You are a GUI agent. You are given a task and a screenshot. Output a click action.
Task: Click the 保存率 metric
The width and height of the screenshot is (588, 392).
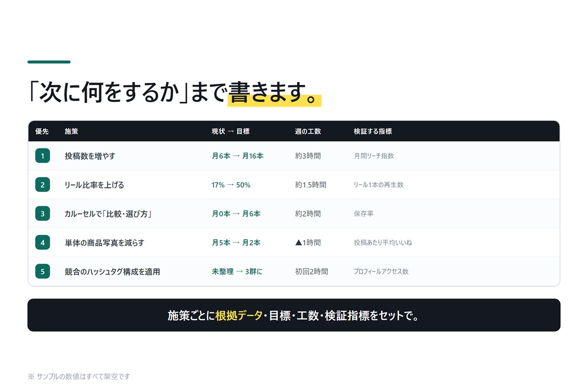point(363,214)
